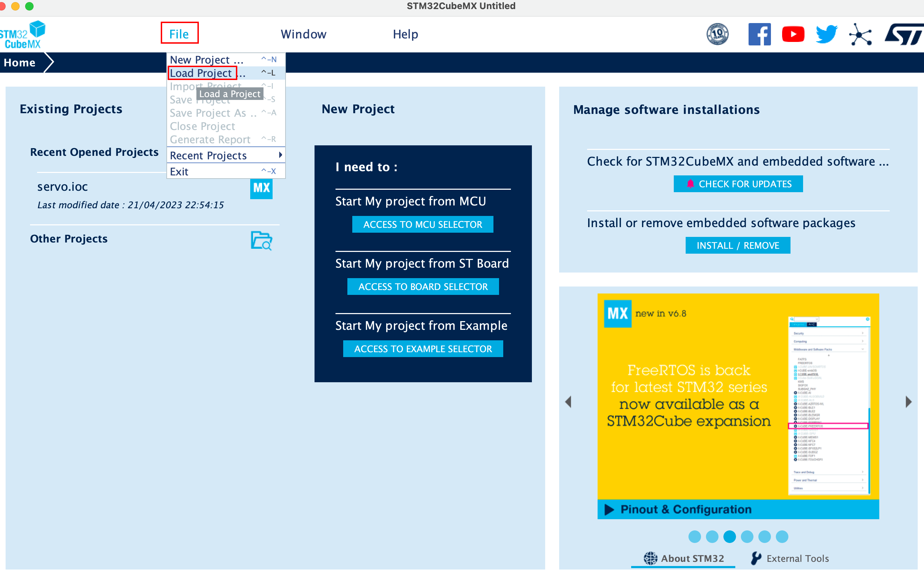Image resolution: width=924 pixels, height=580 pixels.
Task: Click the STM32CubeMX logo
Action: coord(23,35)
